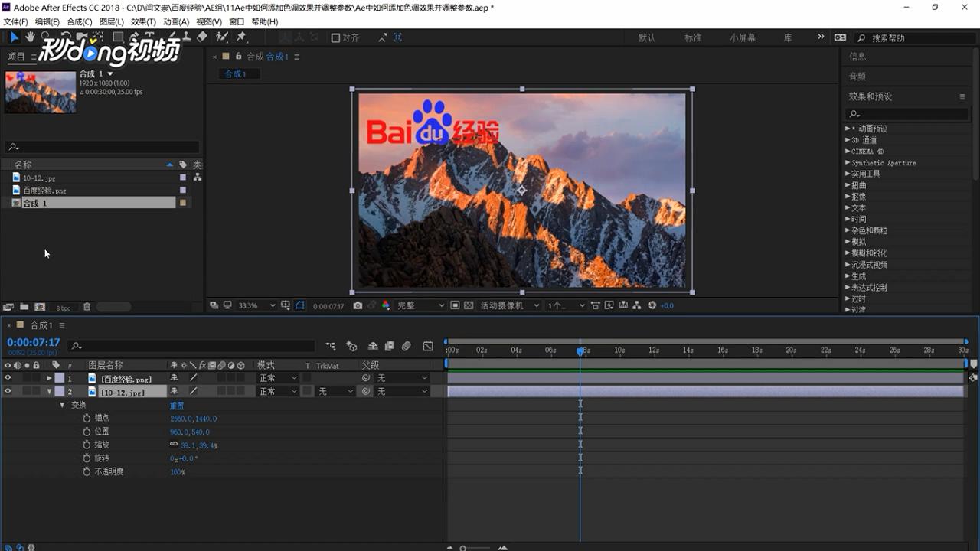
Task: Open the 信息 panel
Action: [857, 57]
